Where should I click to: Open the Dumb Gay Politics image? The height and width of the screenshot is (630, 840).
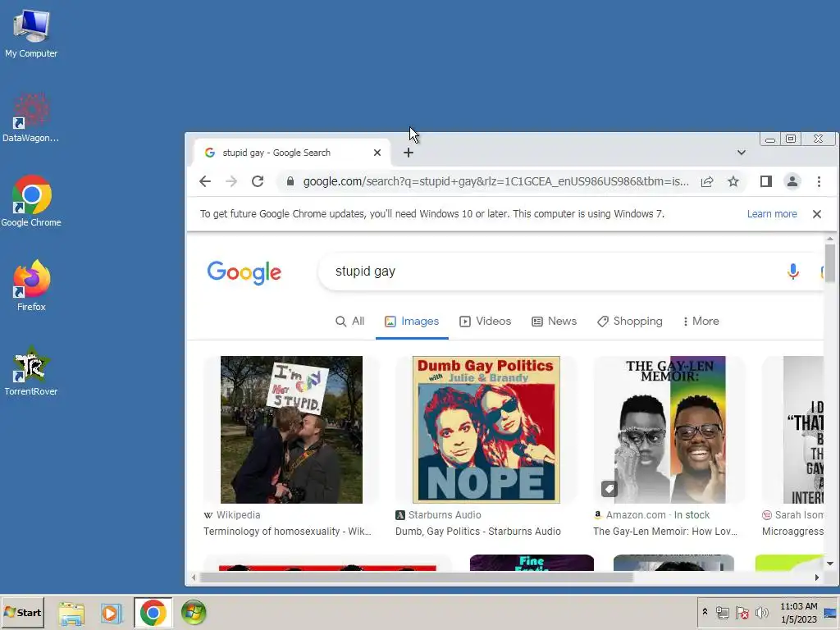(486, 430)
